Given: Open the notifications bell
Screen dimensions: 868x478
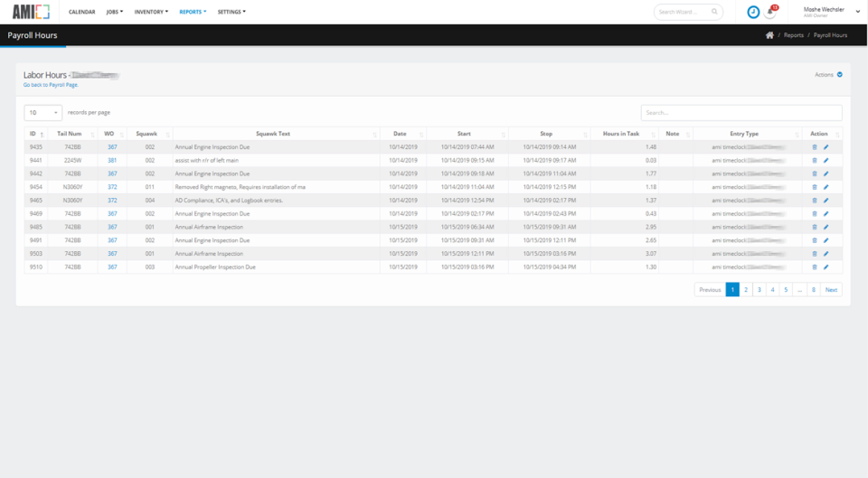Looking at the screenshot, I should tap(770, 12).
